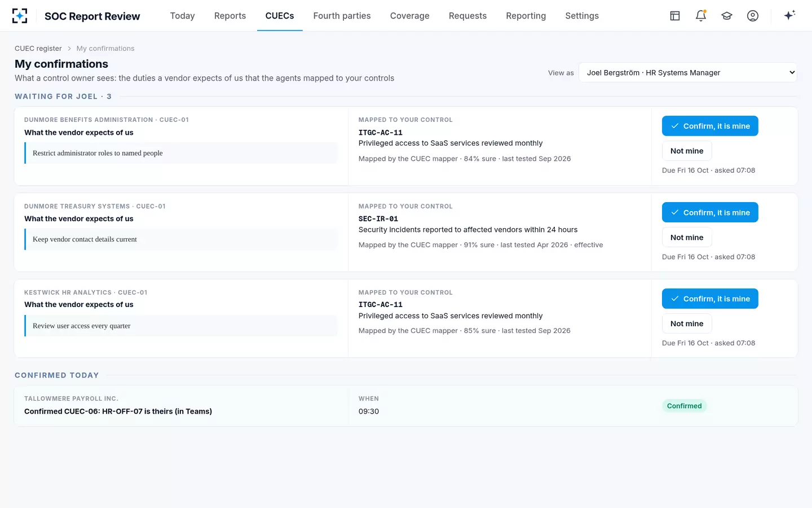Open the Coverage tab
This screenshot has height=508, width=812.
(410, 16)
